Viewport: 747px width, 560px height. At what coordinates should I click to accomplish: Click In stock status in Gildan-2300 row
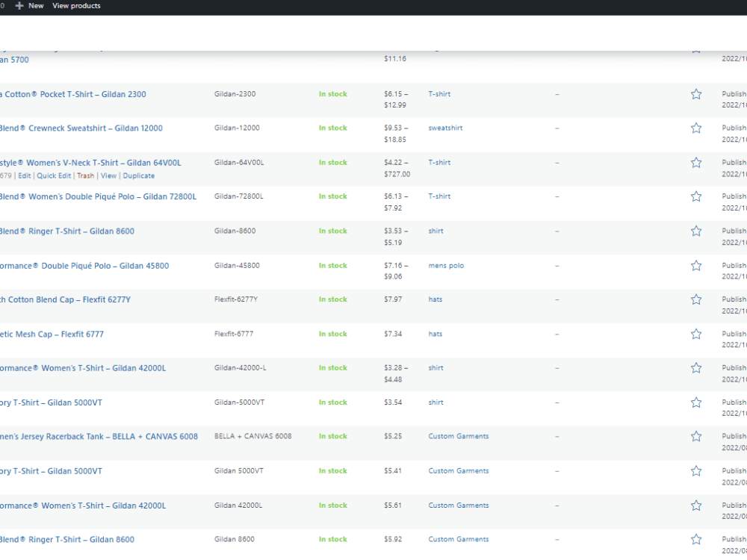[333, 94]
